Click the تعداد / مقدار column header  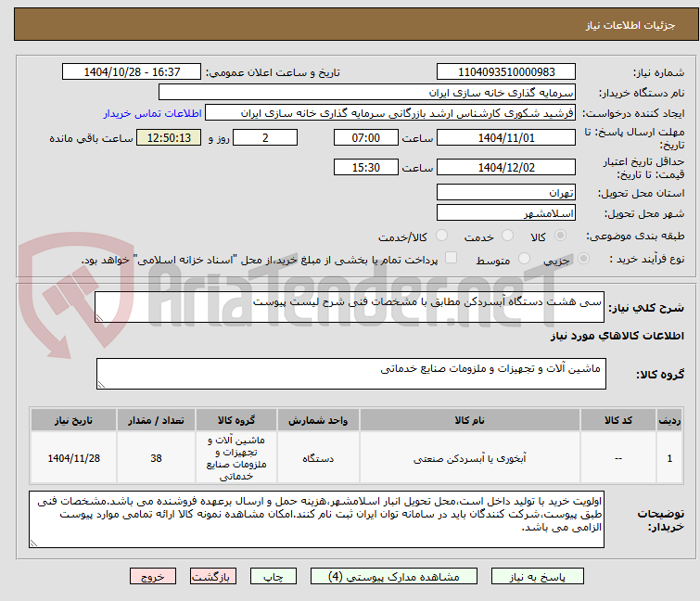(156, 420)
